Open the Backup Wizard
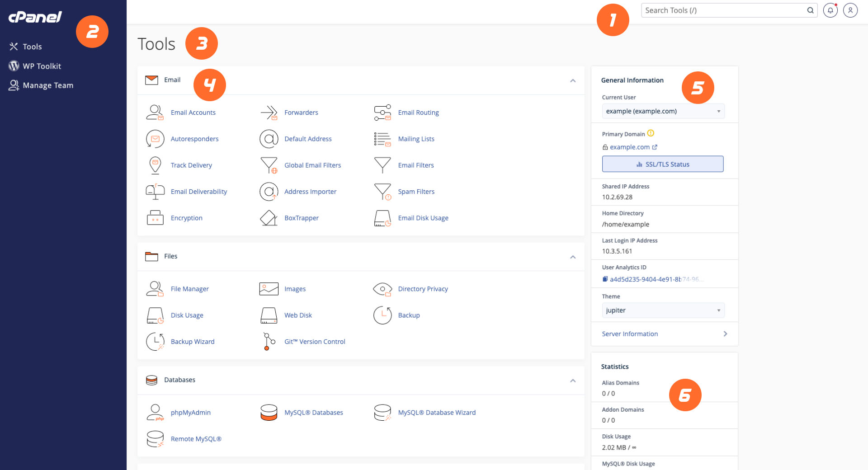Viewport: 868px width, 470px height. pos(192,341)
